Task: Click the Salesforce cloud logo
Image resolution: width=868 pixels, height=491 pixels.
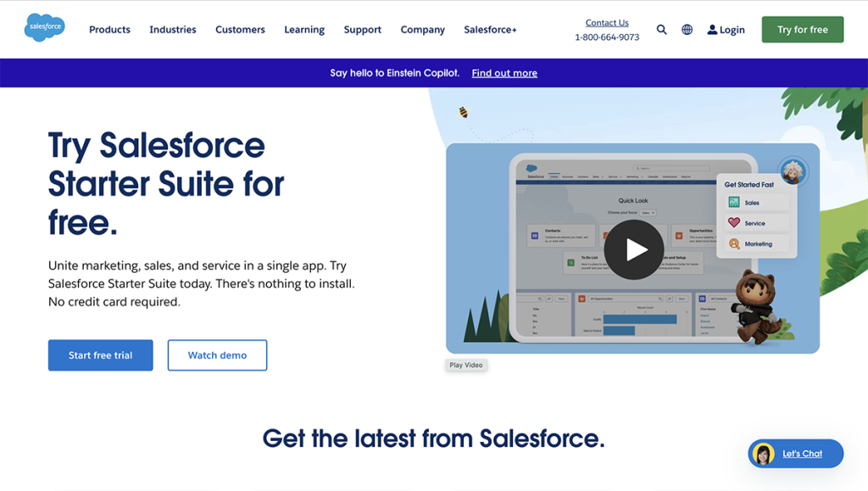Action: point(43,28)
